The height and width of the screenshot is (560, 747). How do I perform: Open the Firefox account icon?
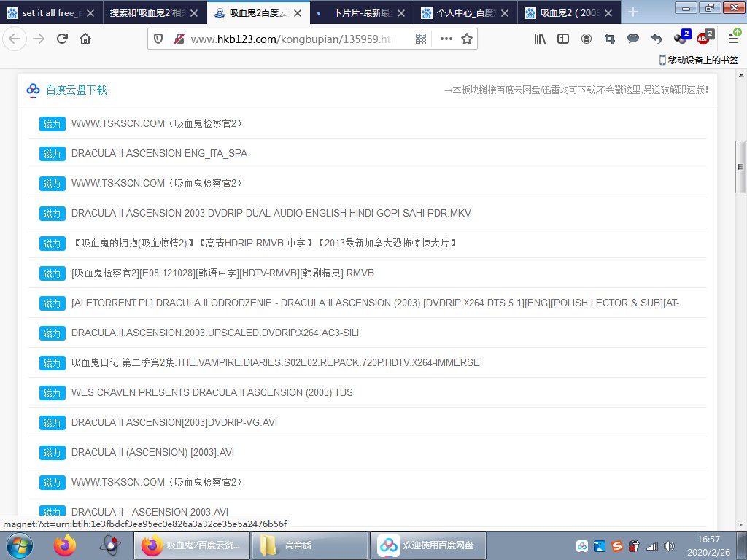[587, 39]
